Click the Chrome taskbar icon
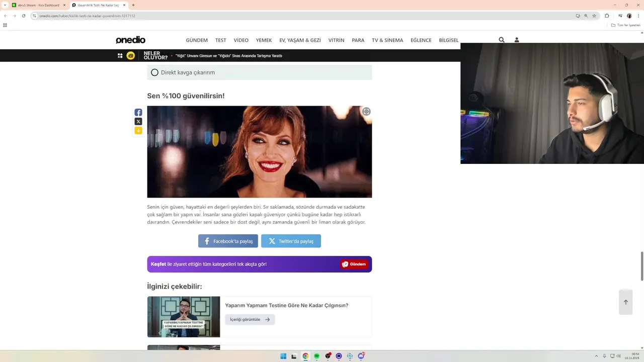The height and width of the screenshot is (362, 644). 305,356
